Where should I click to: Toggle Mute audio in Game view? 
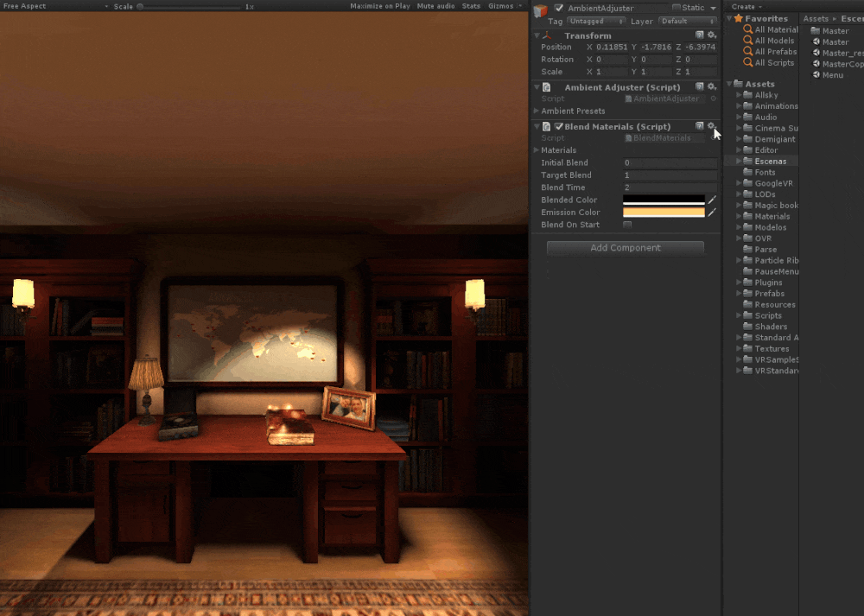point(435,6)
